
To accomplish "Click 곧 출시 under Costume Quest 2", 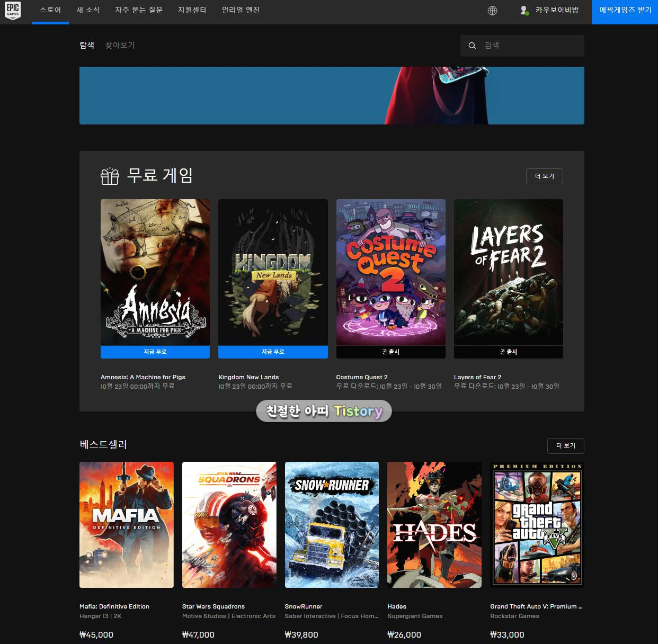I will [391, 352].
